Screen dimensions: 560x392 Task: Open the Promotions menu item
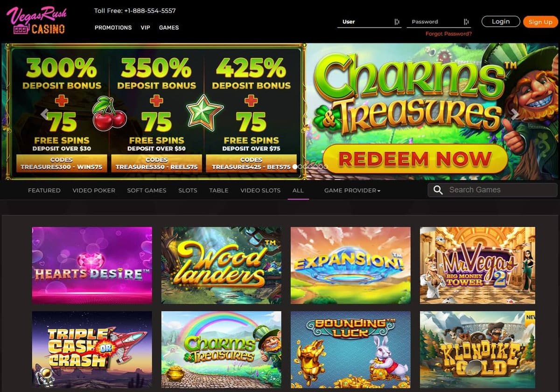click(113, 28)
